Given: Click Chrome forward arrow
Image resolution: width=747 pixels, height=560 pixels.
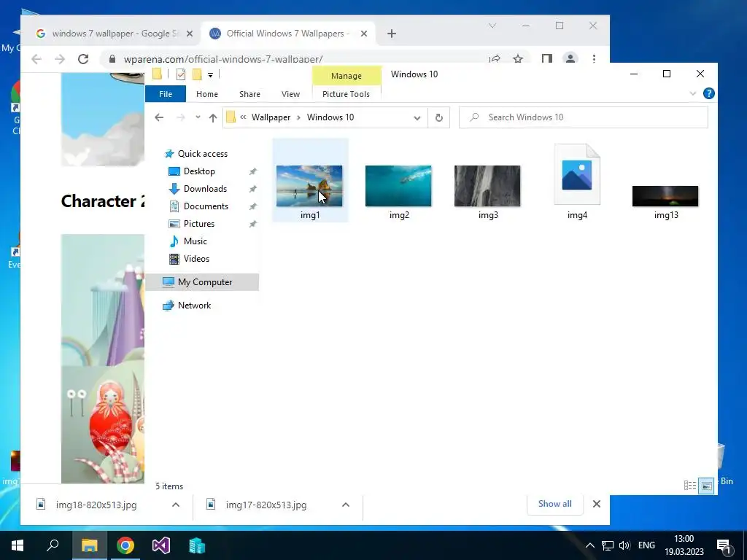Looking at the screenshot, I should click(60, 59).
